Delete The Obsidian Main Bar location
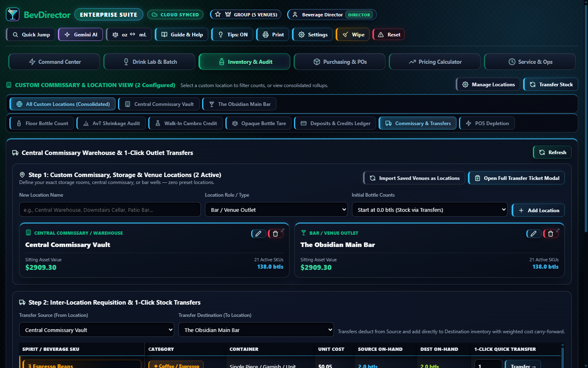The image size is (588, 368). tap(551, 233)
